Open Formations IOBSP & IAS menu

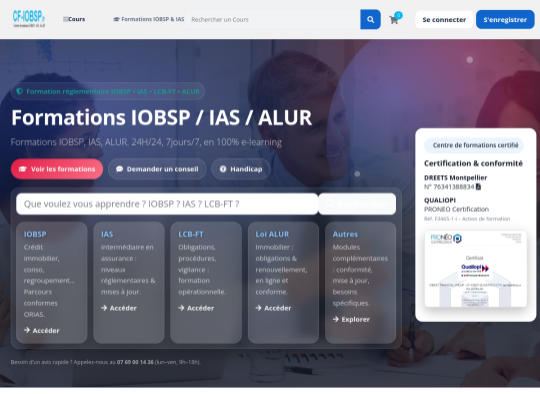pyautogui.click(x=149, y=19)
